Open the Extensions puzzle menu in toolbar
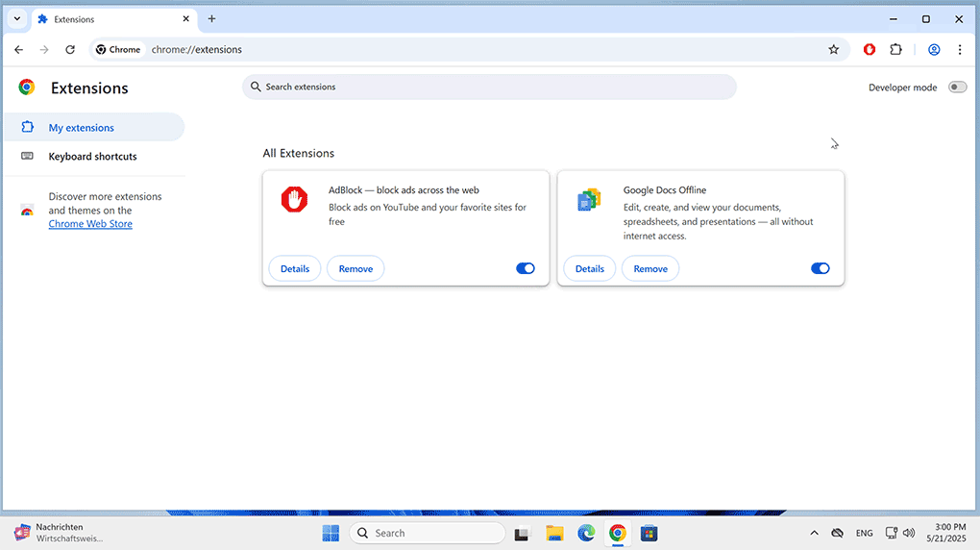This screenshot has width=980, height=550. [895, 49]
